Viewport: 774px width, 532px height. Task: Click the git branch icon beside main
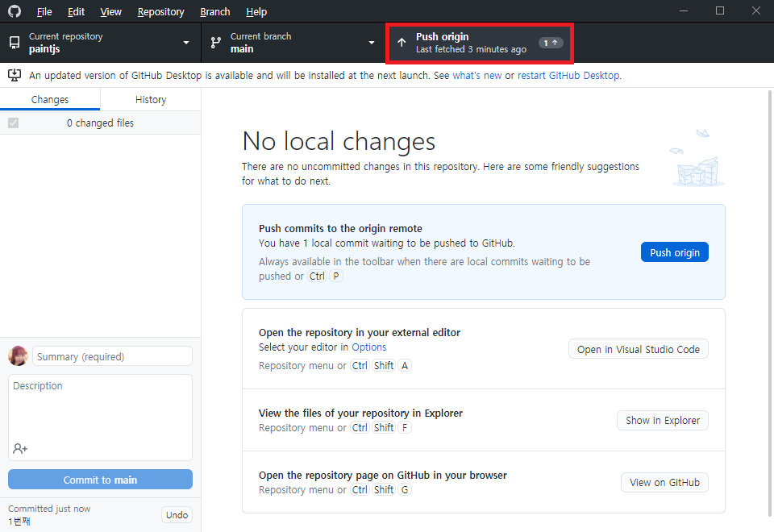216,43
